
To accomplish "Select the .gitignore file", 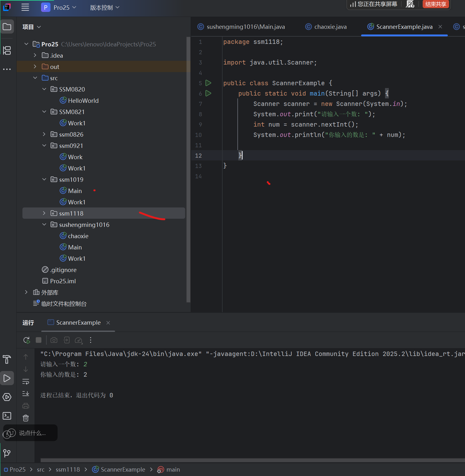I will coord(59,269).
